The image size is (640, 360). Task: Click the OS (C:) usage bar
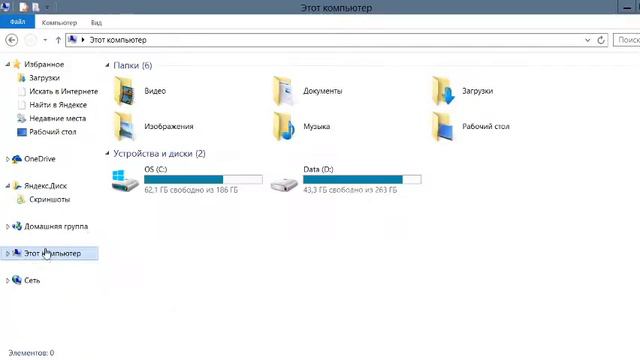[x=203, y=179]
